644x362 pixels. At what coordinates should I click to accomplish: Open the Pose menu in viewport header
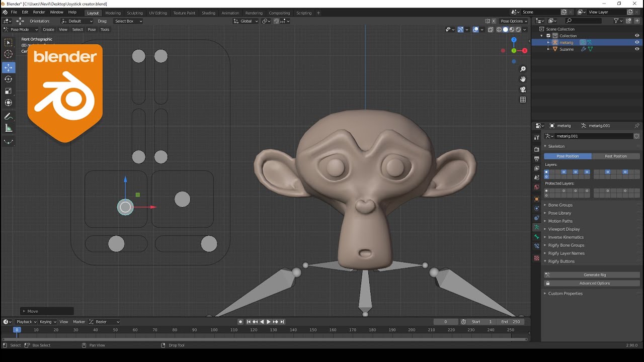click(x=92, y=30)
